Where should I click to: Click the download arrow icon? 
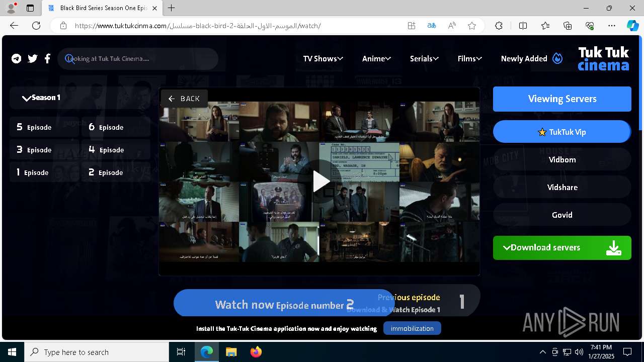click(614, 248)
